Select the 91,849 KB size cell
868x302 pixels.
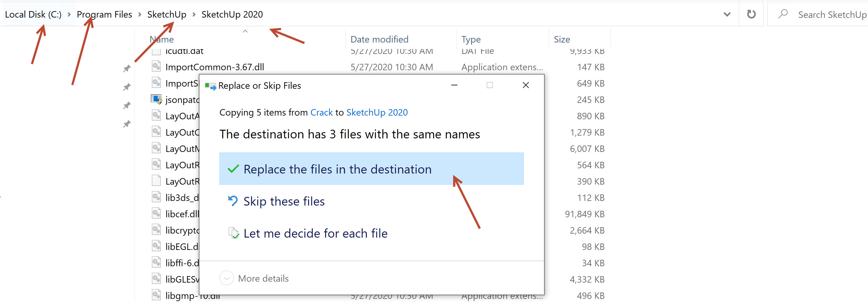tap(584, 214)
